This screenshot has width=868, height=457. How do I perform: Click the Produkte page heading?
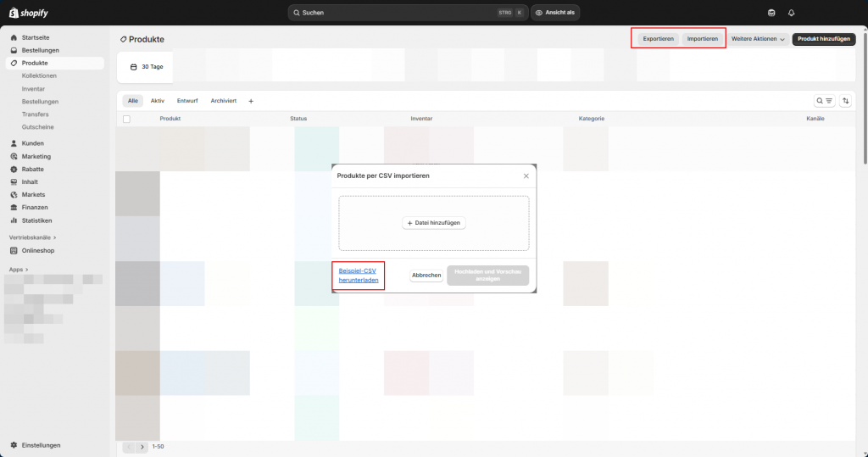[x=146, y=39]
